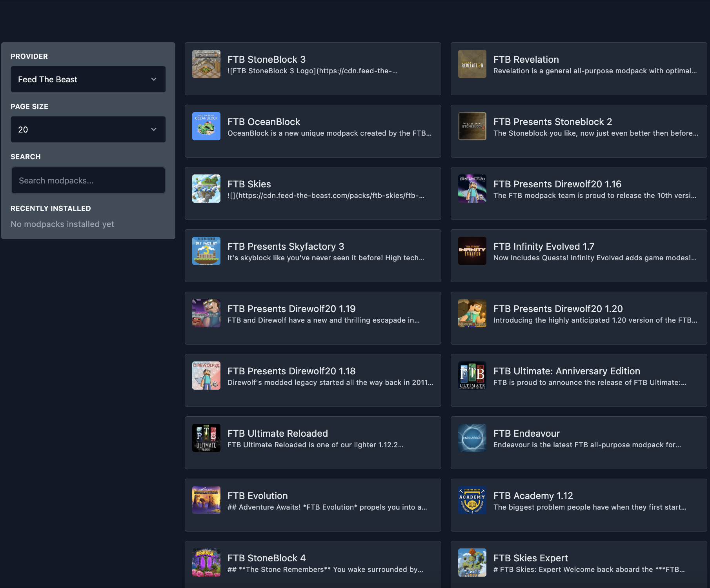Click the FTB Endeavour pack icon

point(472,438)
